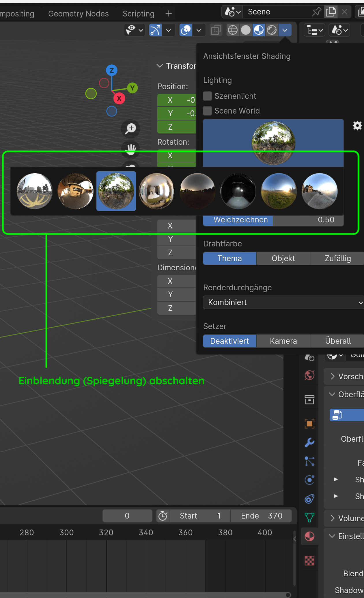Open the Scripting workspace tab
The height and width of the screenshot is (598, 364).
tap(138, 14)
